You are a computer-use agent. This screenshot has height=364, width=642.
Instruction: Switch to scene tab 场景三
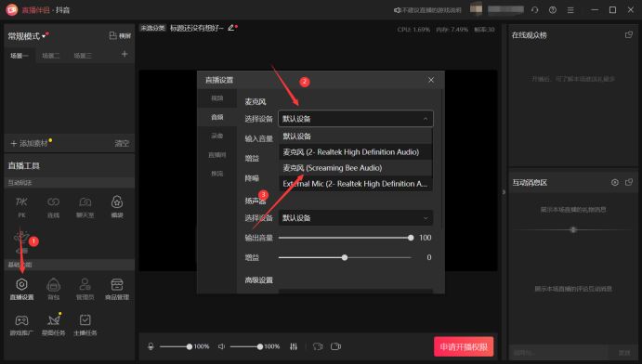[x=83, y=55]
